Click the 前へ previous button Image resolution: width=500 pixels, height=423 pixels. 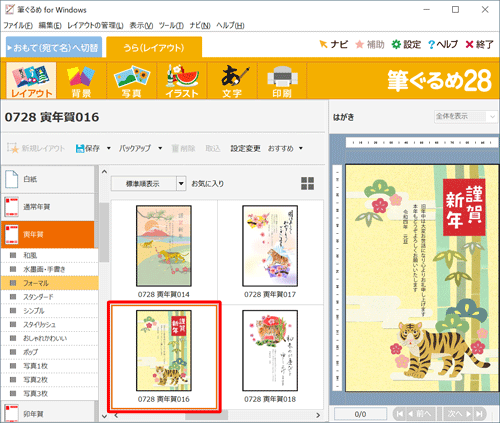(421, 414)
